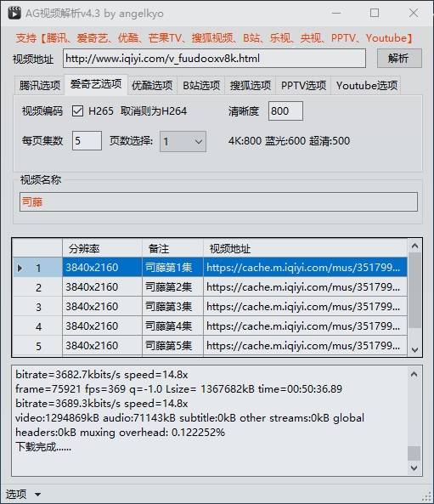Click the 下载完成 line in the log
This screenshot has height=504, width=434.
click(x=43, y=447)
